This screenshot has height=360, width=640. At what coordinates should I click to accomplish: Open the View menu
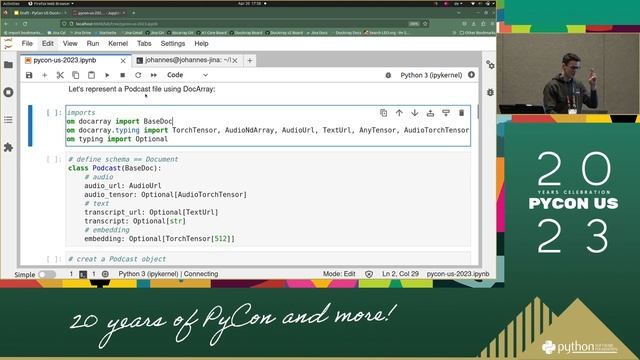[x=70, y=44]
